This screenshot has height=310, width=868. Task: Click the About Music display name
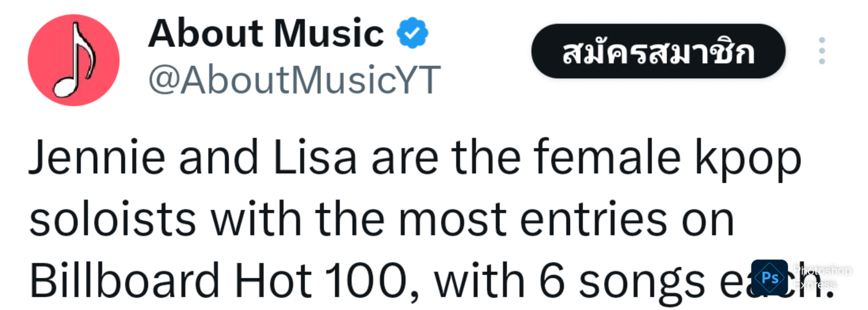(266, 33)
